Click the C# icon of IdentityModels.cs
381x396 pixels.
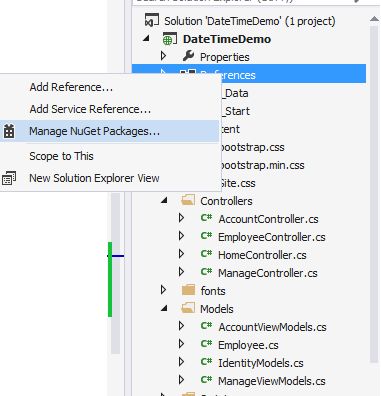click(x=207, y=362)
